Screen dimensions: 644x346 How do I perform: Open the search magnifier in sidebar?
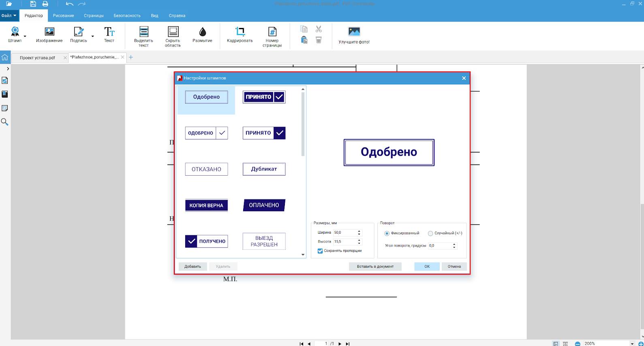tap(5, 122)
